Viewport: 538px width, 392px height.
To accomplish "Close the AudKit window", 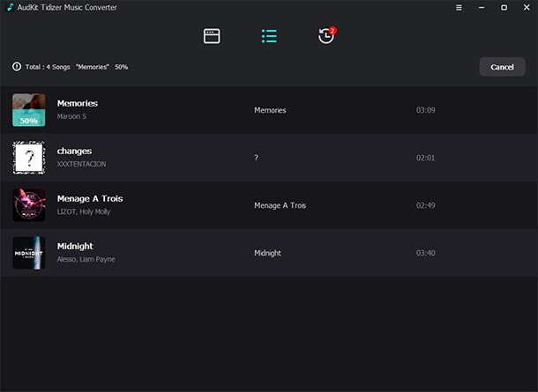I will tap(527, 7).
